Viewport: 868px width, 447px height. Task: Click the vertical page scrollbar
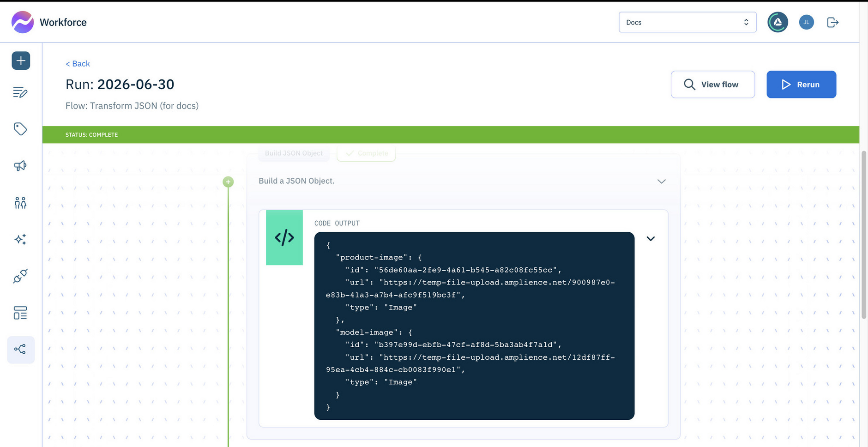pos(864,235)
